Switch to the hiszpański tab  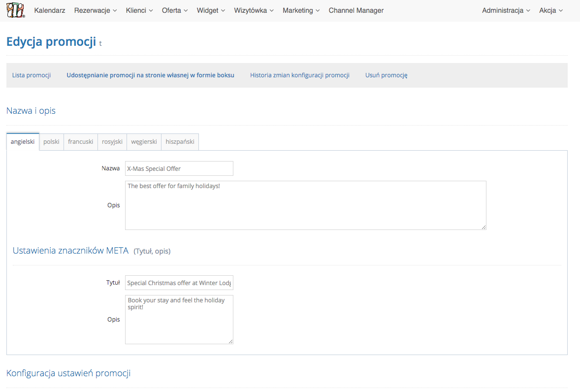pos(180,142)
